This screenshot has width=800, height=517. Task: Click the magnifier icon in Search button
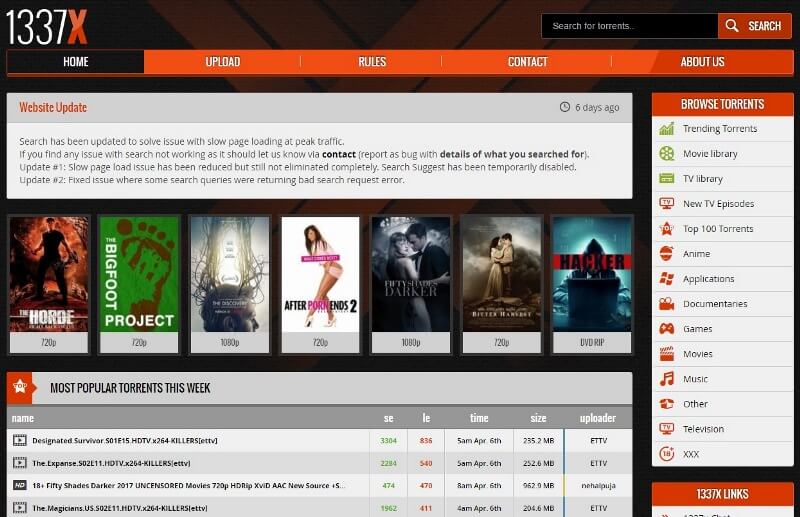(732, 26)
